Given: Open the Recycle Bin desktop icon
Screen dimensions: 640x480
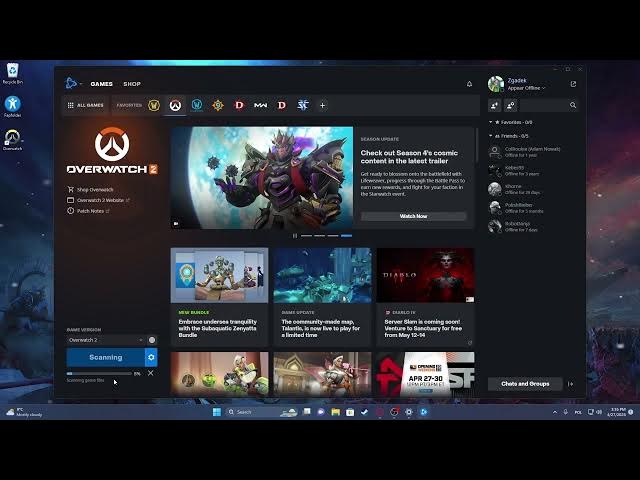Looking at the screenshot, I should click(x=13, y=73).
